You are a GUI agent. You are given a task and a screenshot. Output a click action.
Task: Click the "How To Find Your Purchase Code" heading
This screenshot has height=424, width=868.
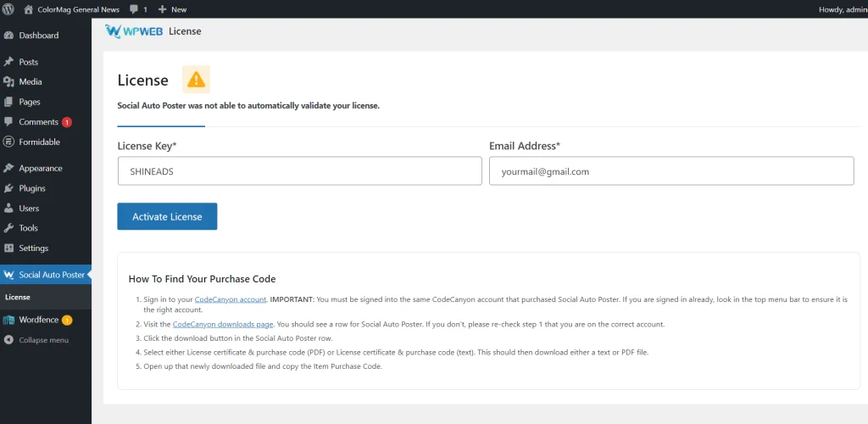pos(202,279)
